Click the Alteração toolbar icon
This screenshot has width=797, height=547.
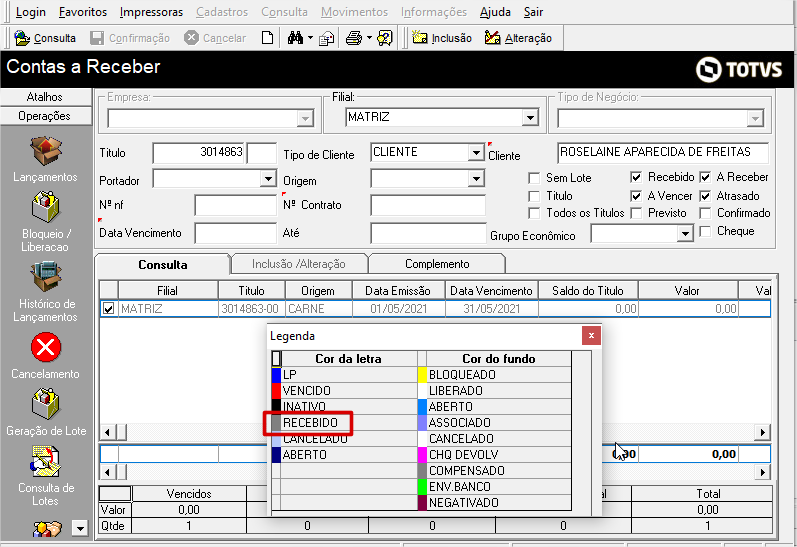pyautogui.click(x=493, y=38)
